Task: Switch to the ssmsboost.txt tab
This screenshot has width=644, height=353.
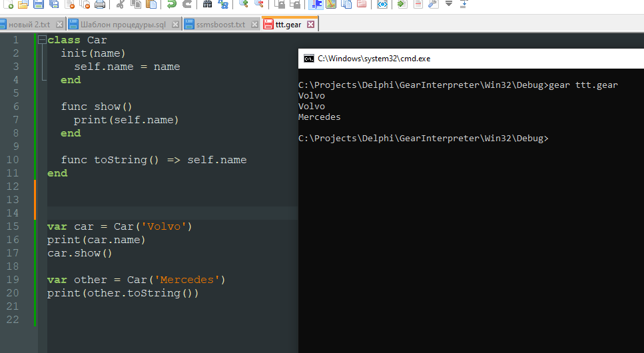Action: pyautogui.click(x=220, y=25)
